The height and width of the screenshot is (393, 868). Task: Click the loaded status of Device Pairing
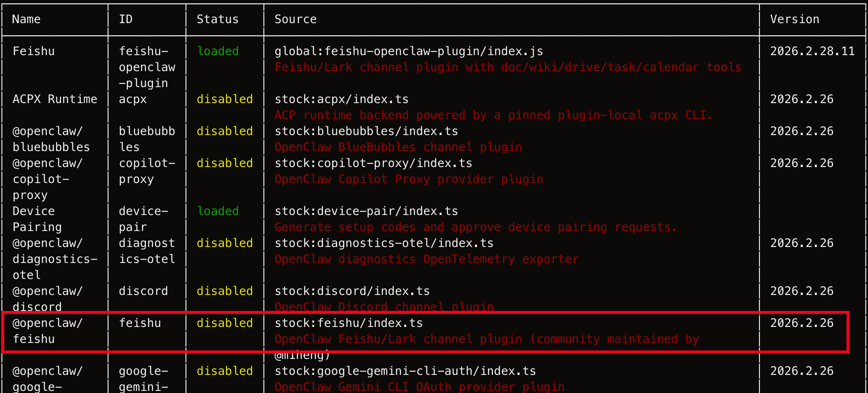click(x=218, y=211)
